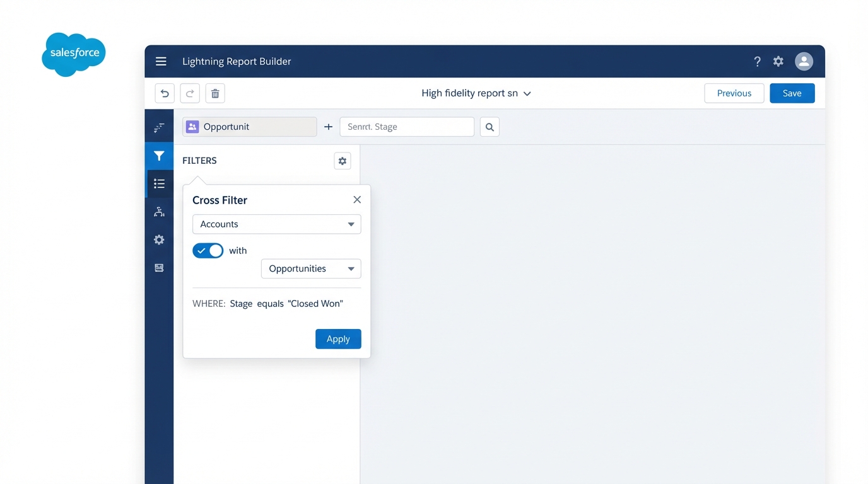
Task: Select the Filters funnel icon in the sidebar
Action: 159,156
